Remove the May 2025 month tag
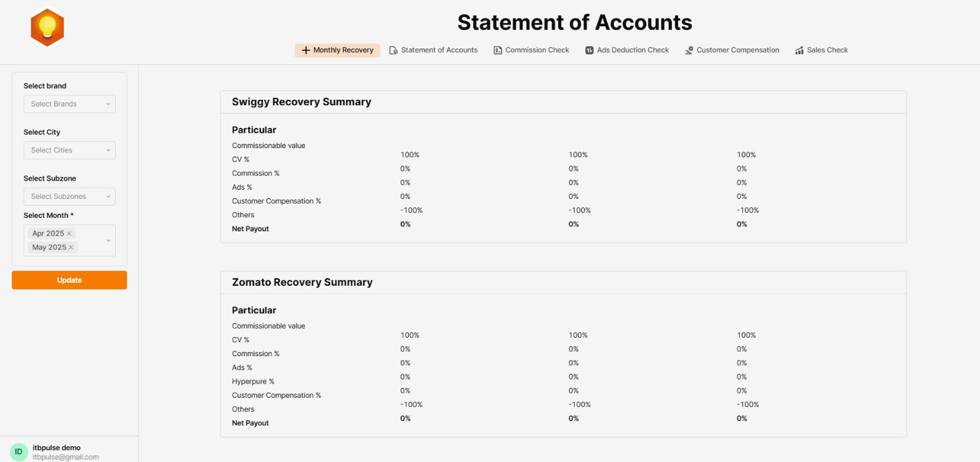The width and height of the screenshot is (980, 462). tap(72, 247)
